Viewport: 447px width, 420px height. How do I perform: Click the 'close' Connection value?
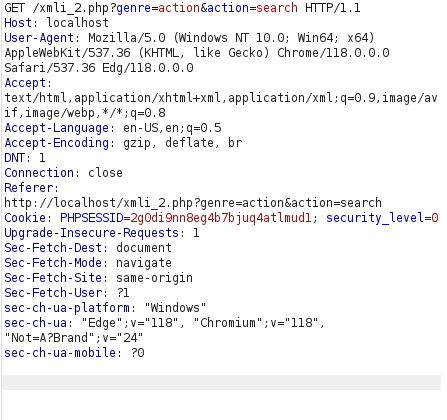(x=105, y=173)
